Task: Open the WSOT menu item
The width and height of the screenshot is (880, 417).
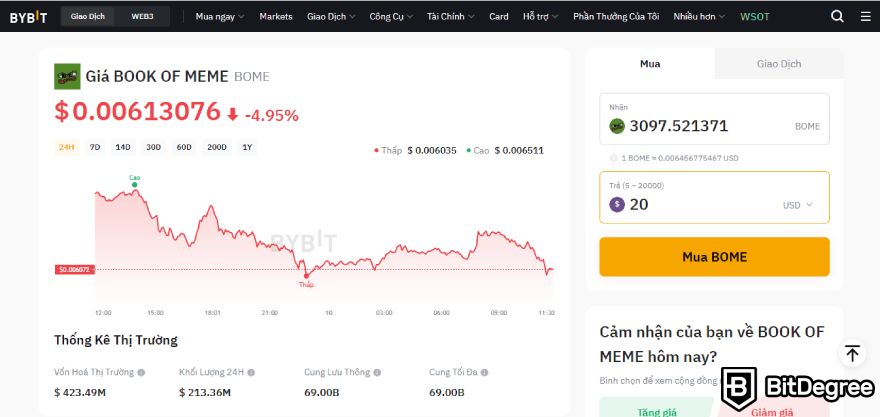Action: [x=754, y=16]
